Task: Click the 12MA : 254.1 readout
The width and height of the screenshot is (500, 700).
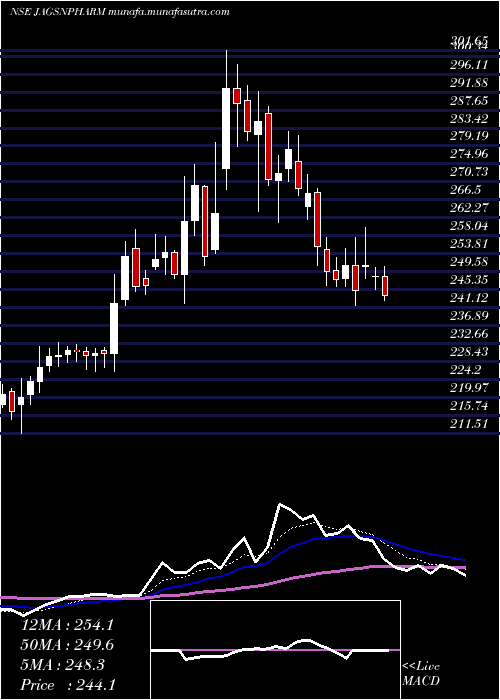Action: [67, 625]
